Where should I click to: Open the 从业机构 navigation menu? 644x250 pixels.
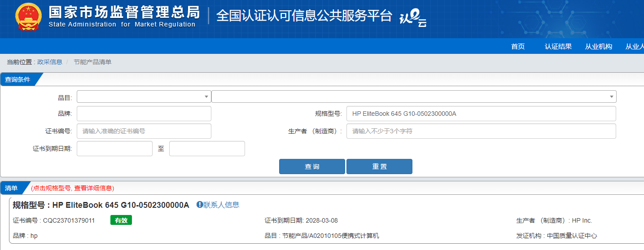598,46
